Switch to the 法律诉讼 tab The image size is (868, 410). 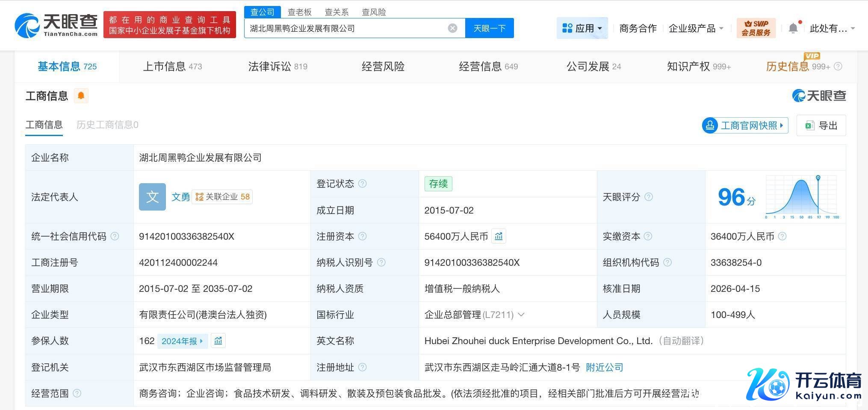(278, 66)
